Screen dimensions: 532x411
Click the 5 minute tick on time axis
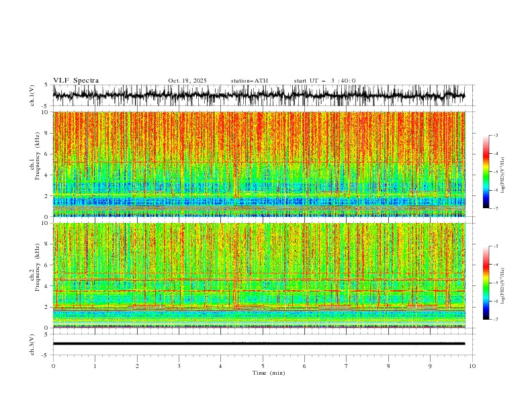pos(263,366)
